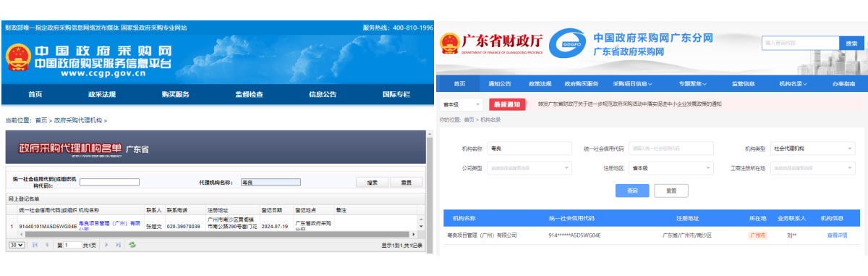Click the 统一社会信用代码 input on CCGP form
Viewport: 868px width, 276px height.
pos(109,183)
